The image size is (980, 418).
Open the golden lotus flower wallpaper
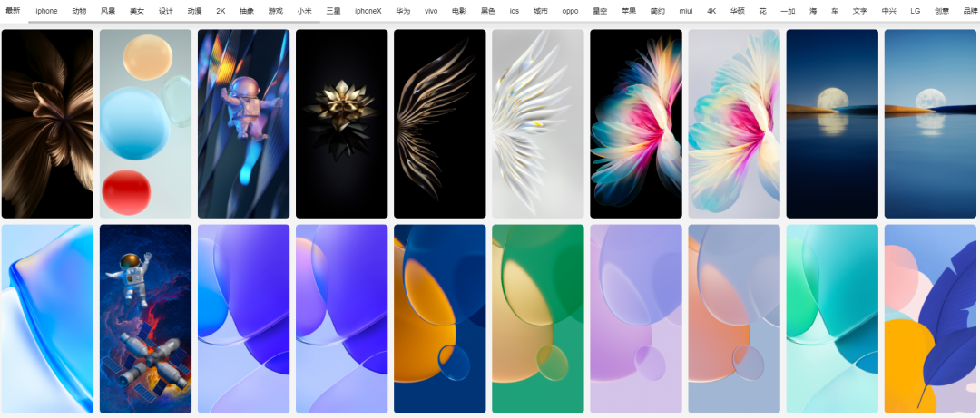[x=342, y=123]
